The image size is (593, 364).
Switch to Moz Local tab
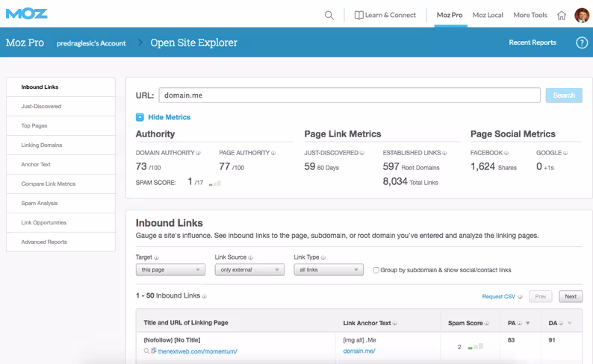click(488, 15)
